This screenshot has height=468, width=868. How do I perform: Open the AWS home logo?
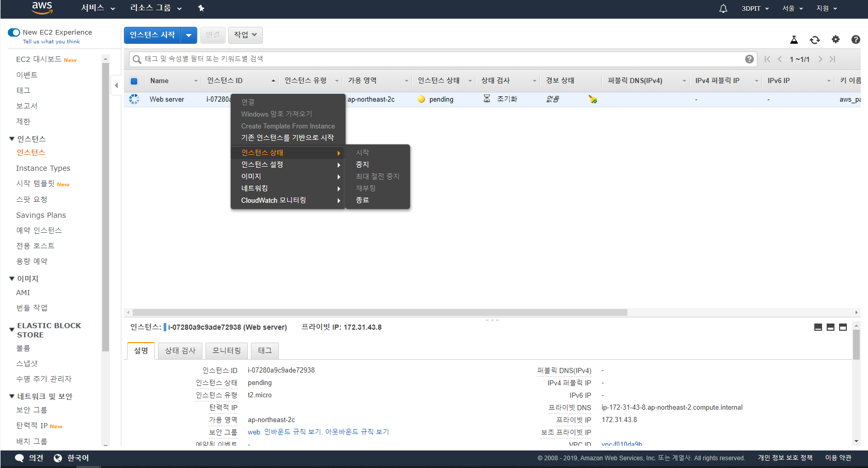click(42, 8)
